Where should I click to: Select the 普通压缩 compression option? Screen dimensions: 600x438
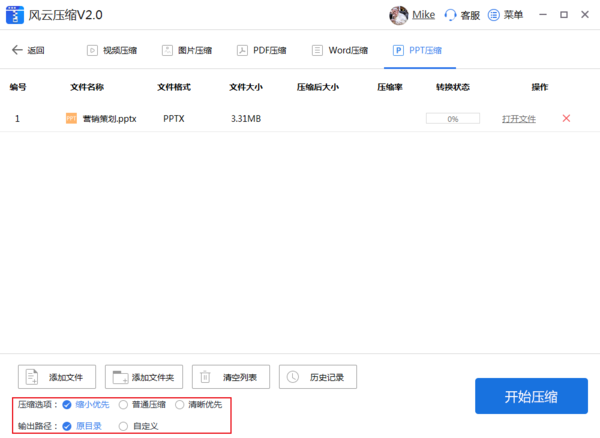click(x=123, y=405)
